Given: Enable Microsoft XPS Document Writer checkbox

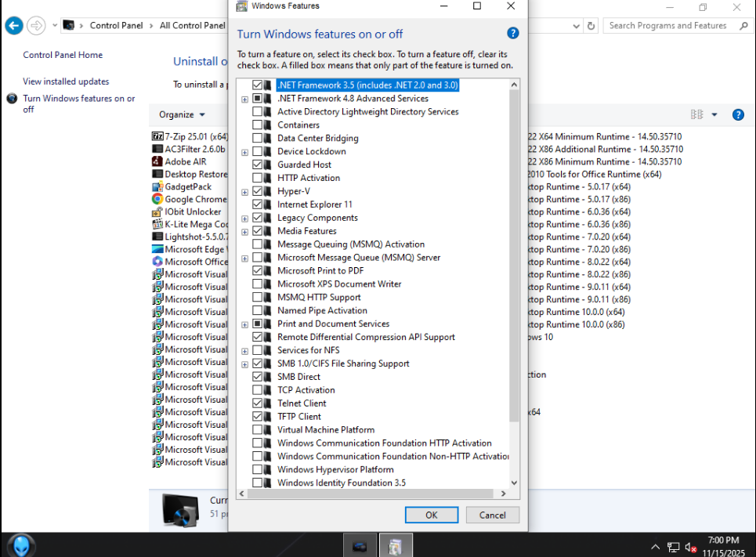Looking at the screenshot, I should coord(258,284).
